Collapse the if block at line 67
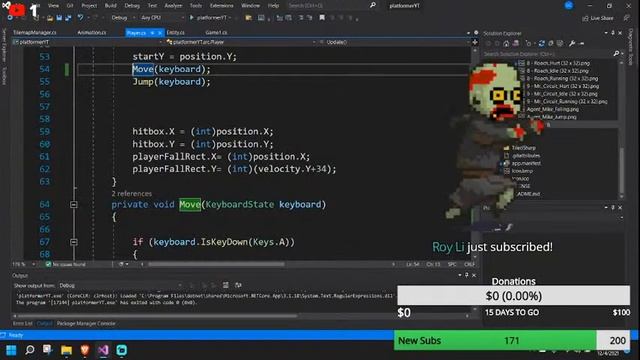Viewport: 640px width, 360px height. coord(74,242)
